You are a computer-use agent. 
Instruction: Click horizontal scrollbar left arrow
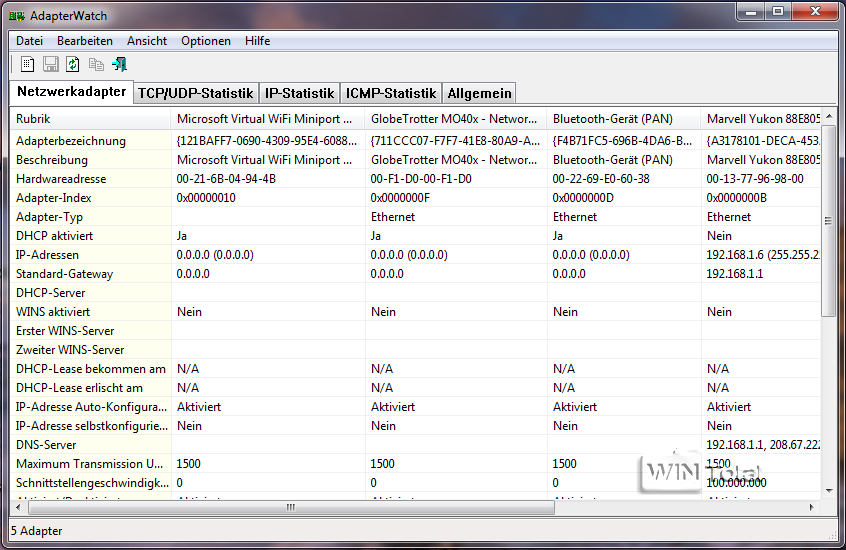(x=18, y=507)
